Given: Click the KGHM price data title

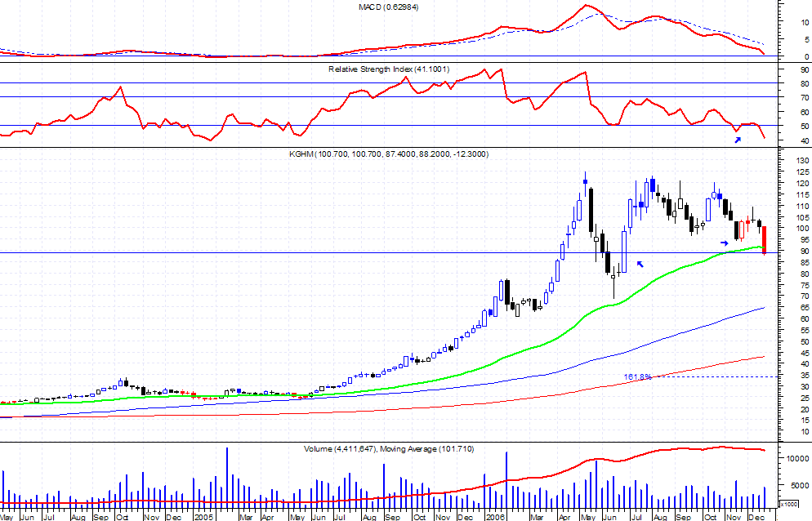Looking at the screenshot, I should coord(389,154).
